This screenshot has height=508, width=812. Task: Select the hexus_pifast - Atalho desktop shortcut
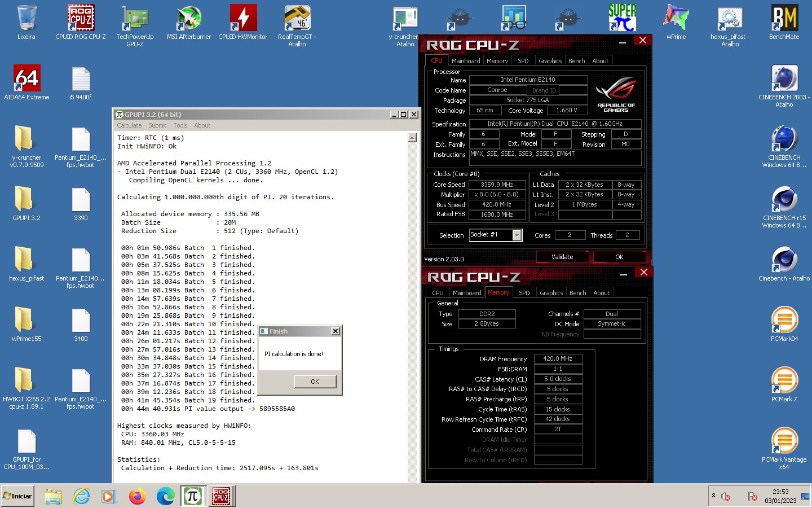coord(730,26)
